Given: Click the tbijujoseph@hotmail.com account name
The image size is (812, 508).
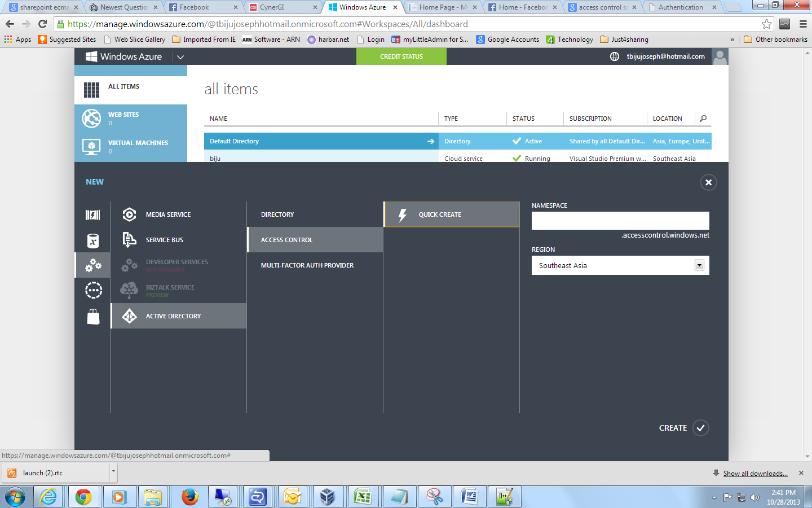Looking at the screenshot, I should click(x=666, y=56).
